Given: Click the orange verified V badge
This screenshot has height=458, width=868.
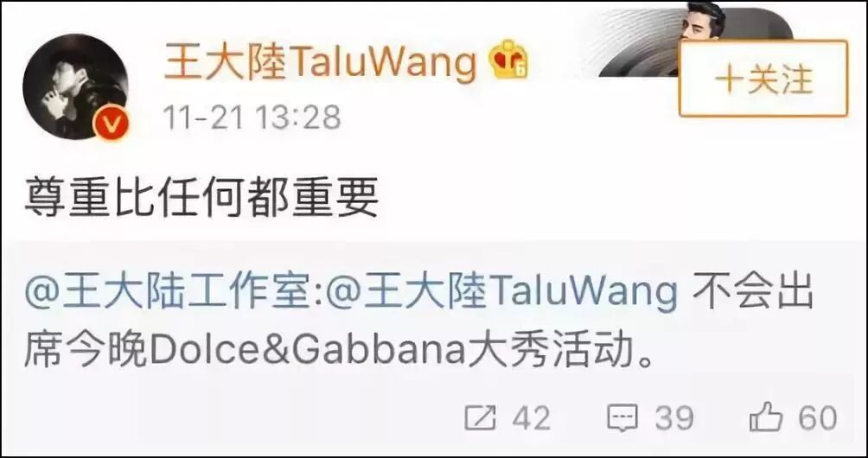Looking at the screenshot, I should [112, 123].
